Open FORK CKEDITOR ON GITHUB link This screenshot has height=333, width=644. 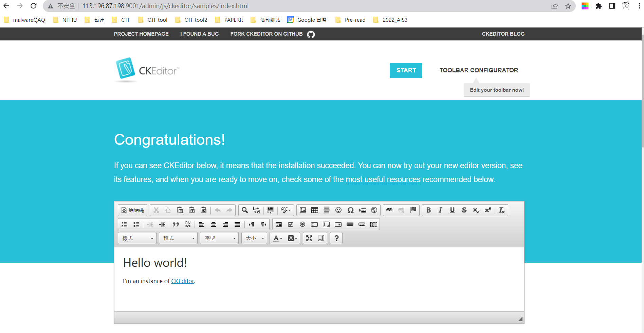click(x=273, y=34)
